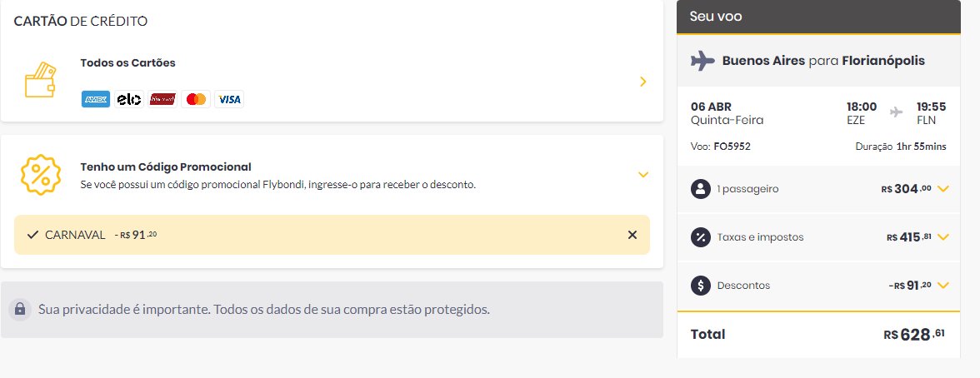Select the Elo card logo
This screenshot has width=980, height=378.
point(128,99)
